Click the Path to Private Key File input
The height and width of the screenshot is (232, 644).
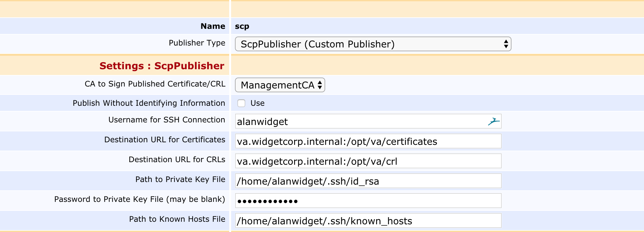(368, 181)
